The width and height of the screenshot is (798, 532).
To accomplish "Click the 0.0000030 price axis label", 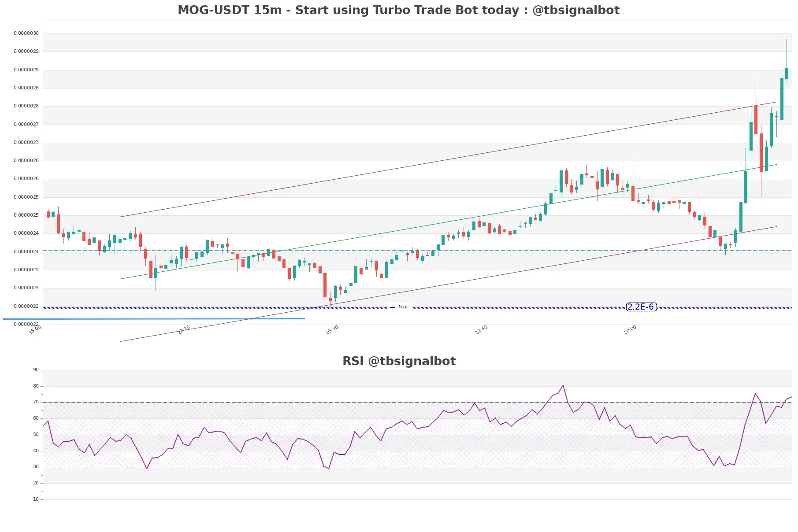I will click(x=26, y=33).
